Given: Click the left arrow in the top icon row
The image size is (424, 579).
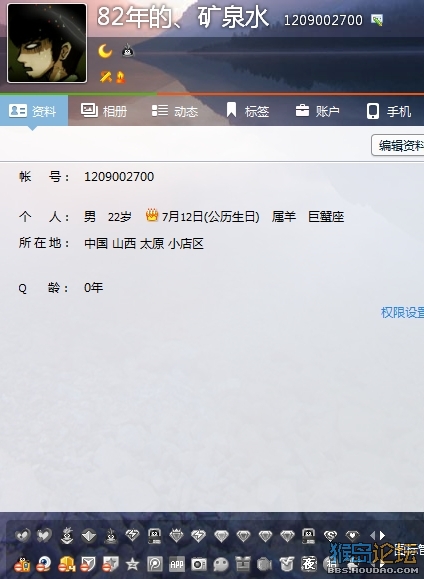Looking at the screenshot, I should [x=372, y=535].
